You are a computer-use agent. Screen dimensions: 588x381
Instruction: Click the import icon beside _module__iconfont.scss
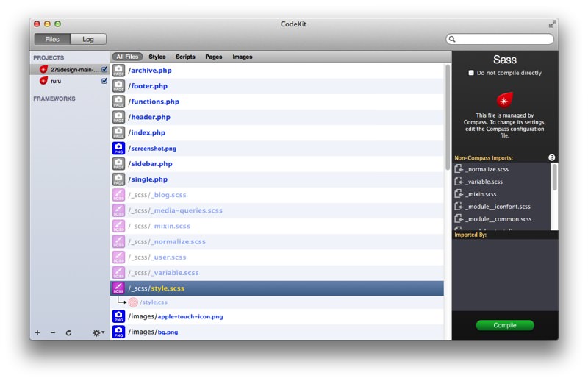click(x=459, y=206)
